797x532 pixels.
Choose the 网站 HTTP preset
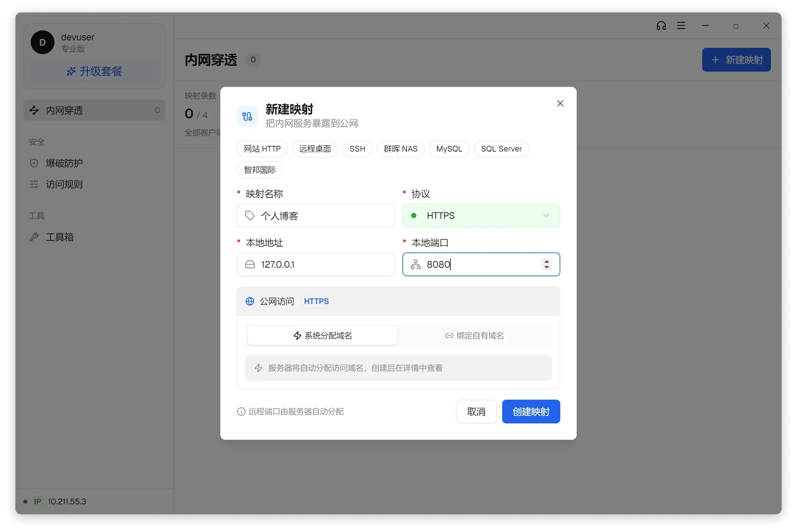pos(262,149)
